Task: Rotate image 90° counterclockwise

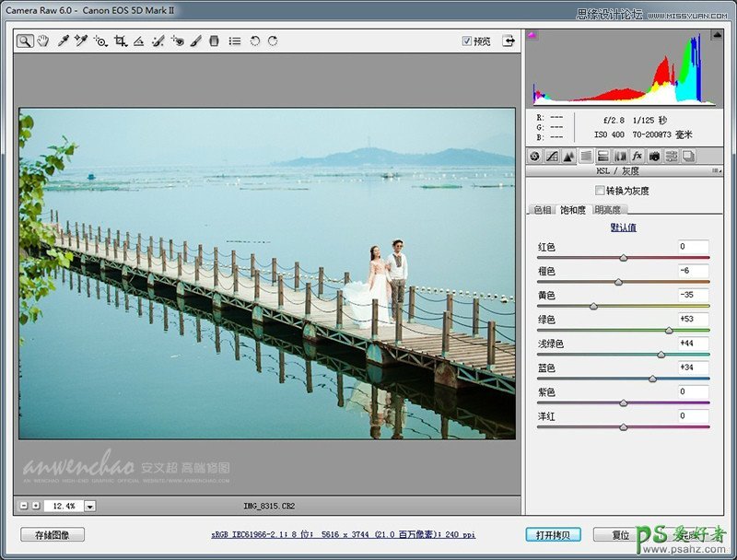Action: 255,41
